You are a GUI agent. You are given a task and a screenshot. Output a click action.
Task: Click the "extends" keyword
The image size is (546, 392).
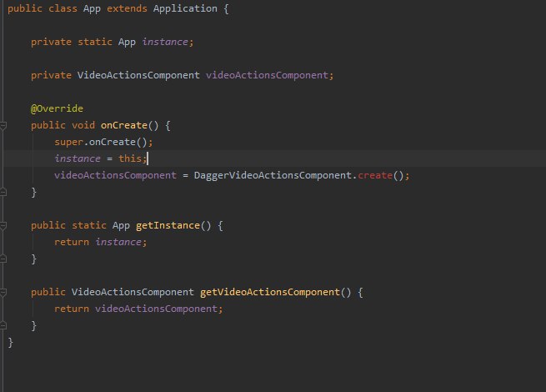(x=127, y=8)
